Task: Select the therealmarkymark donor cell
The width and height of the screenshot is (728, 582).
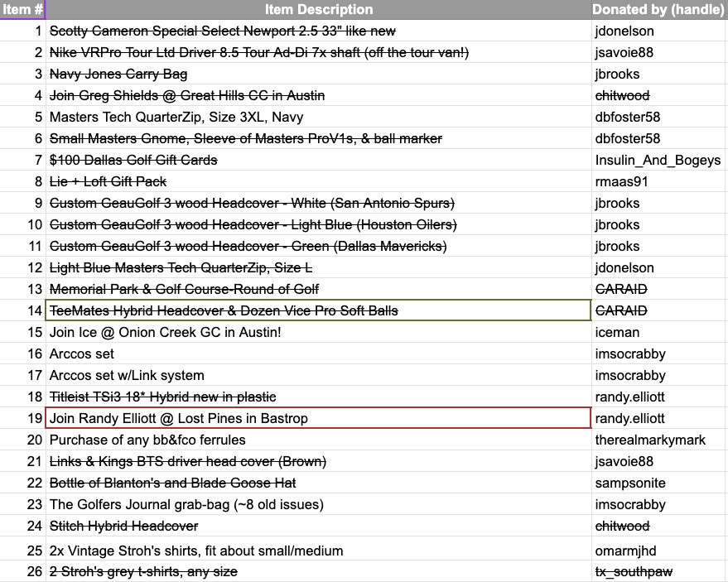Action: coord(660,440)
